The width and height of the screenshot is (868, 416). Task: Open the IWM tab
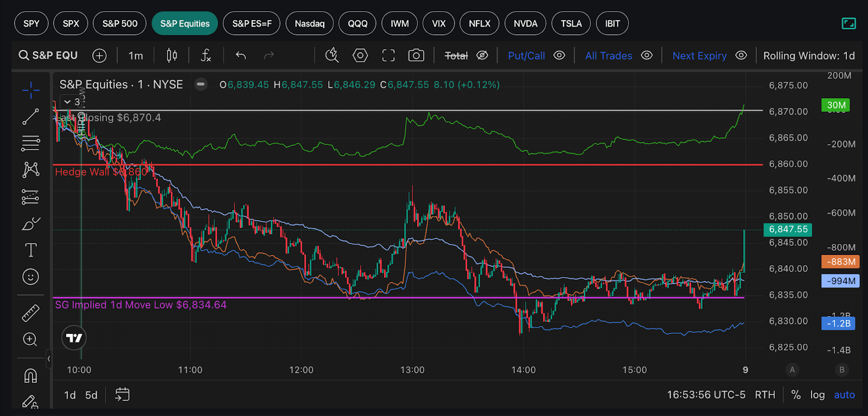[400, 23]
